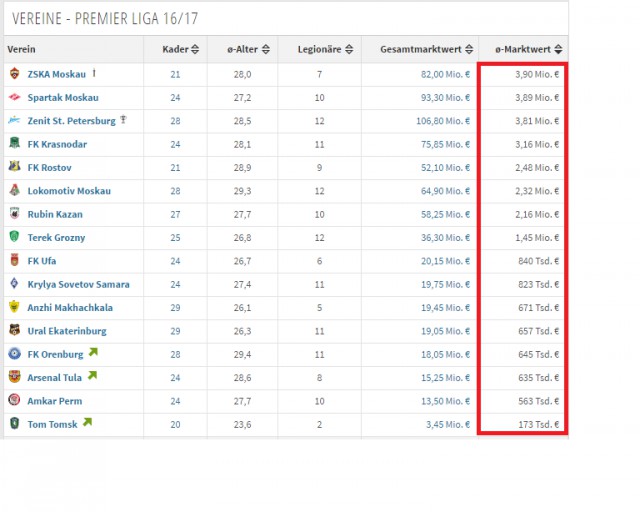This screenshot has width=640, height=512.
Task: Click the Lokomotiv Moskau club crest
Action: pos(15,190)
